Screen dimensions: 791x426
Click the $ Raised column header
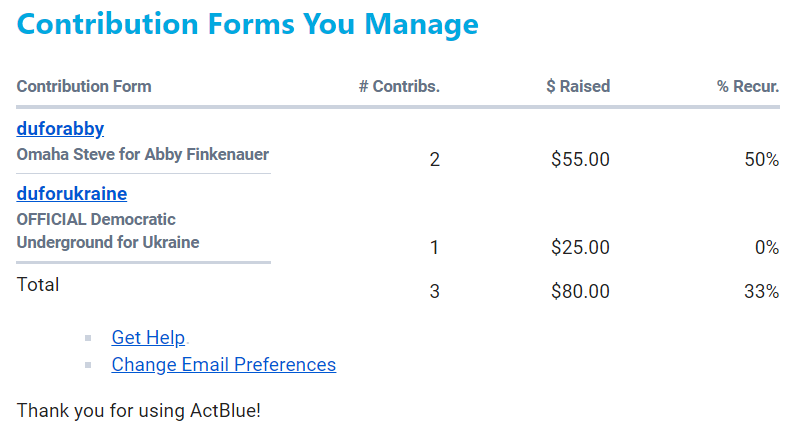(578, 86)
